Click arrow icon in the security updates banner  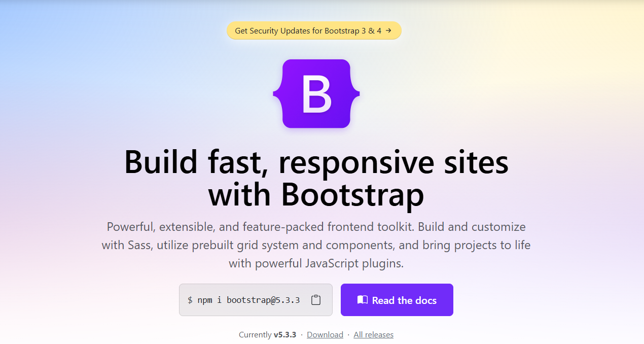pos(388,30)
